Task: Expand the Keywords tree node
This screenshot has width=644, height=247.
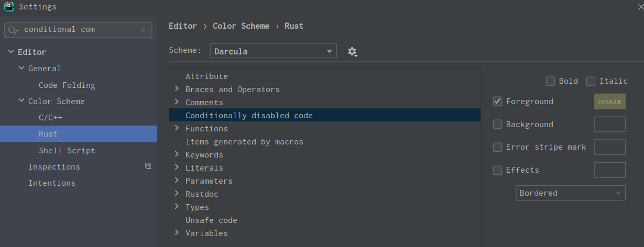Action: pyautogui.click(x=177, y=155)
